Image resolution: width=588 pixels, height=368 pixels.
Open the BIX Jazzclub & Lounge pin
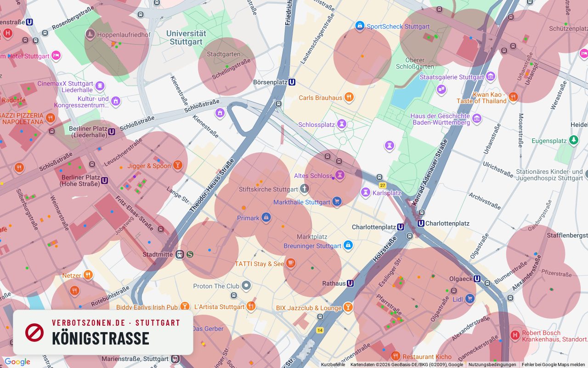tap(348, 307)
